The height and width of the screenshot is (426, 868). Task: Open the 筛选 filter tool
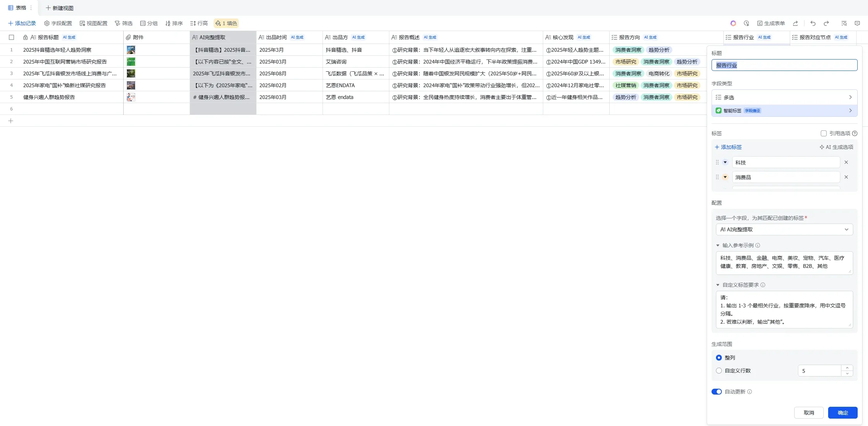pyautogui.click(x=124, y=23)
